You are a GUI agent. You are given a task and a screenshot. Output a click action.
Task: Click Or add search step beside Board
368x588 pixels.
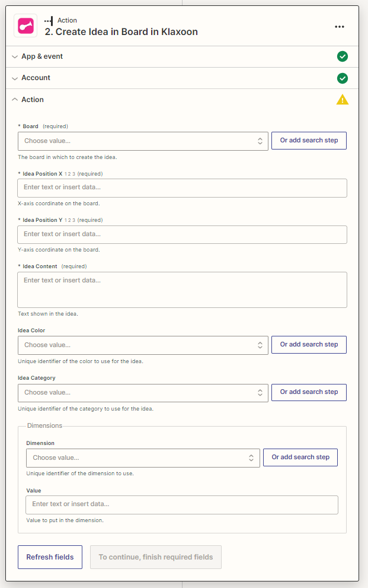coord(309,141)
